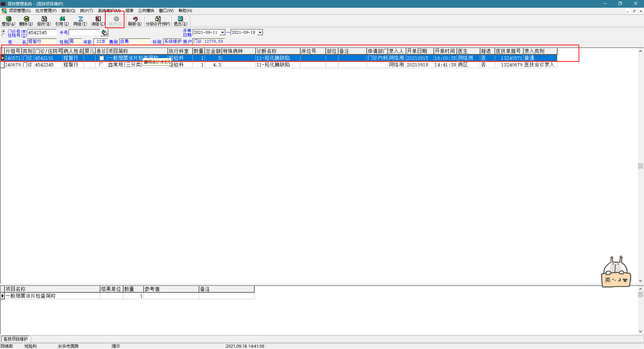
Task: Click the main table vertical scrollbar thumb
Action: (x=640, y=166)
